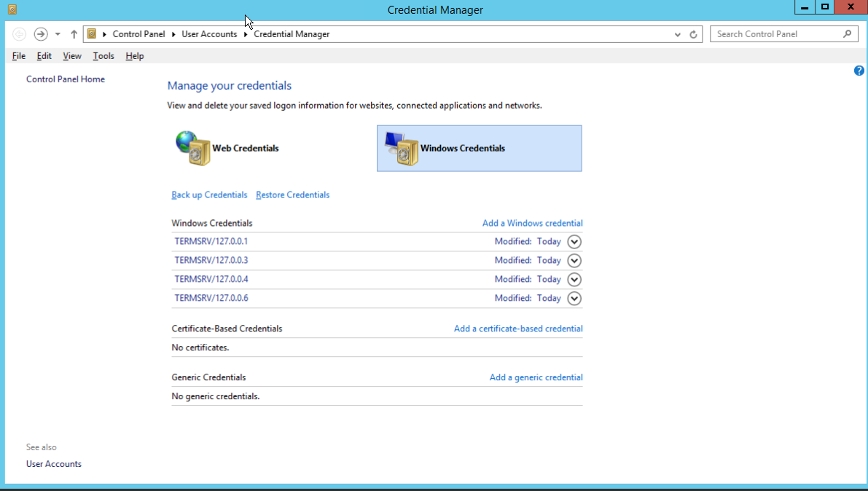Image resolution: width=868 pixels, height=491 pixels.
Task: Open TERMSRV/127.0.0.4 credential entry
Action: pos(211,279)
